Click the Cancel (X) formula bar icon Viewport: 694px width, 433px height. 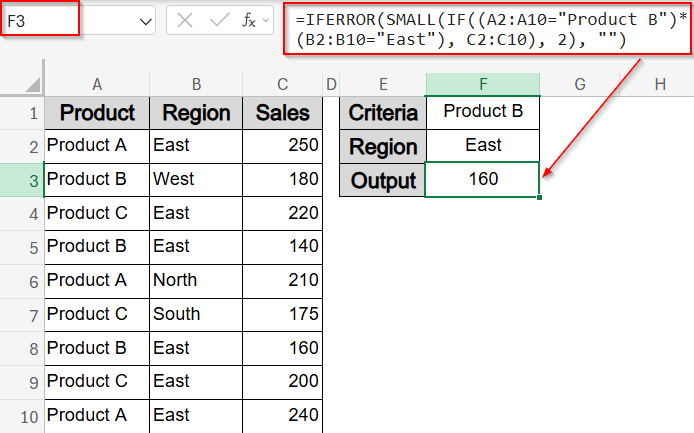point(185,20)
